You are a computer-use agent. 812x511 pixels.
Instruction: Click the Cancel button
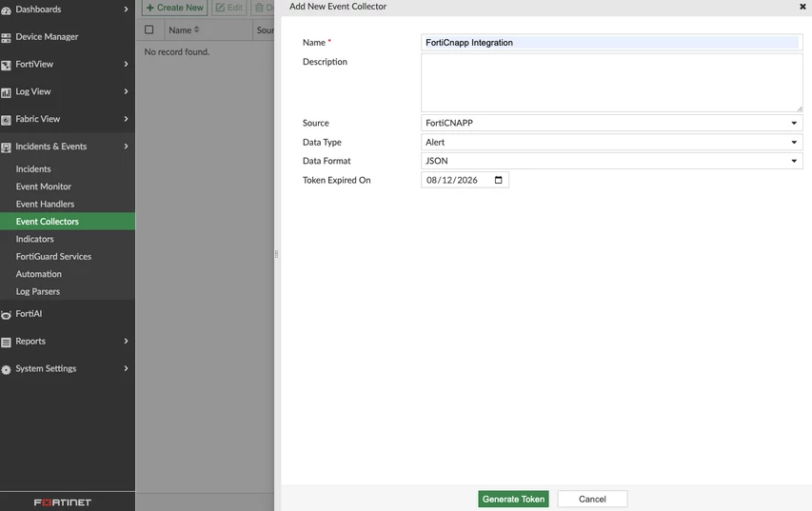pos(592,499)
